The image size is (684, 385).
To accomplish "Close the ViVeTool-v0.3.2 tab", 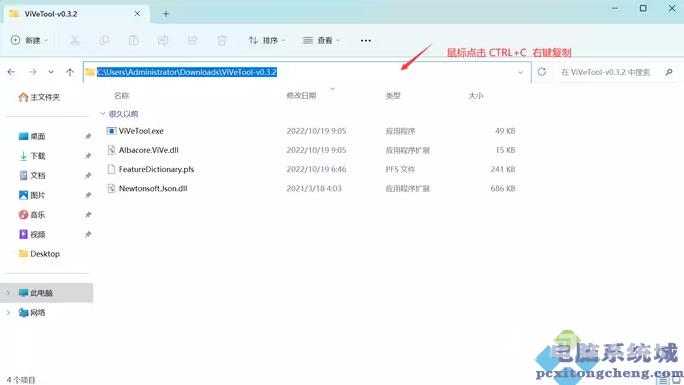I will 137,14.
